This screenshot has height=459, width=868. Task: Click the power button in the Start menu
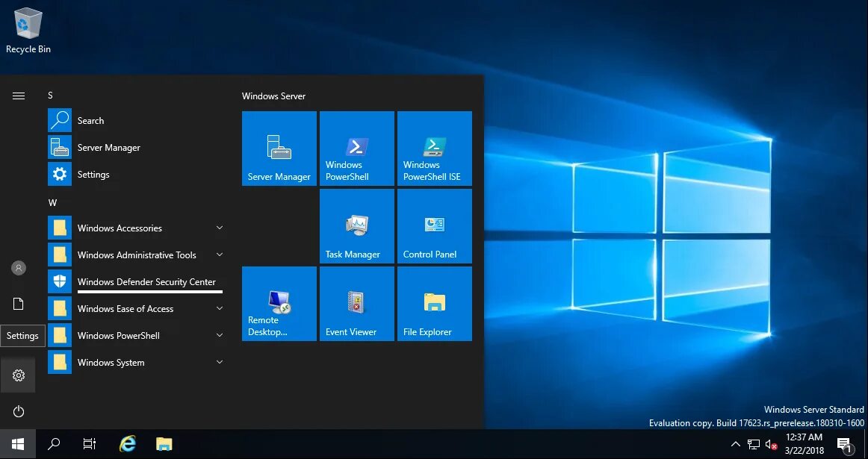18,411
